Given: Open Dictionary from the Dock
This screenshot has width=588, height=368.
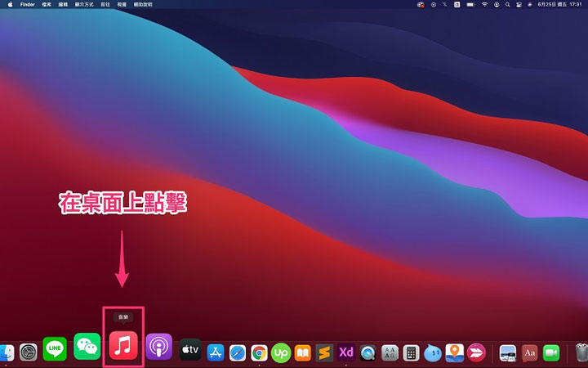Looking at the screenshot, I should tap(529, 352).
